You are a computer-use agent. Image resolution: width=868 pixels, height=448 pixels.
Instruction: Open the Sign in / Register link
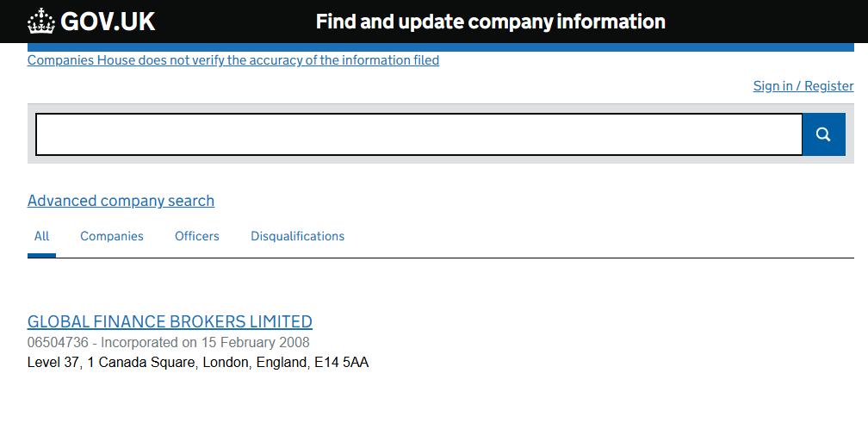coord(803,86)
